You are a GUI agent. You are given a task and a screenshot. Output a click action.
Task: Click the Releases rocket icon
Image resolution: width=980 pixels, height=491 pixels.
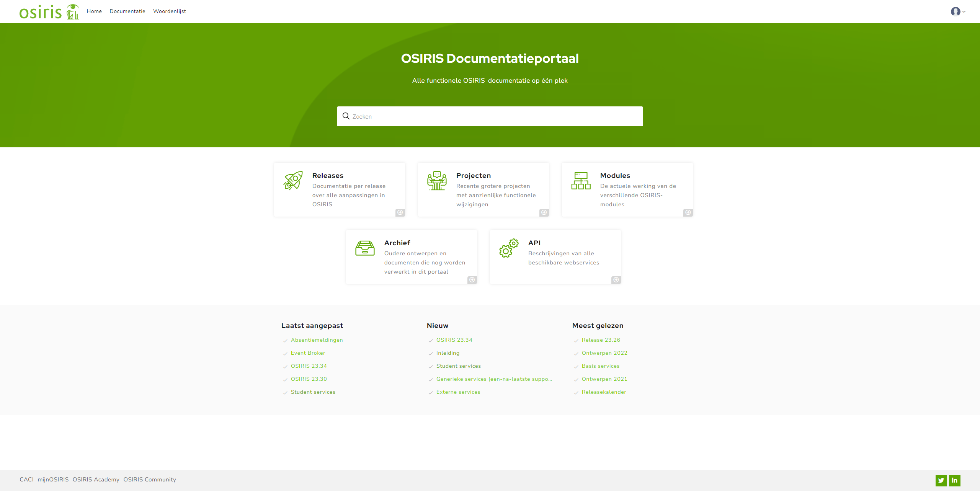pyautogui.click(x=293, y=181)
